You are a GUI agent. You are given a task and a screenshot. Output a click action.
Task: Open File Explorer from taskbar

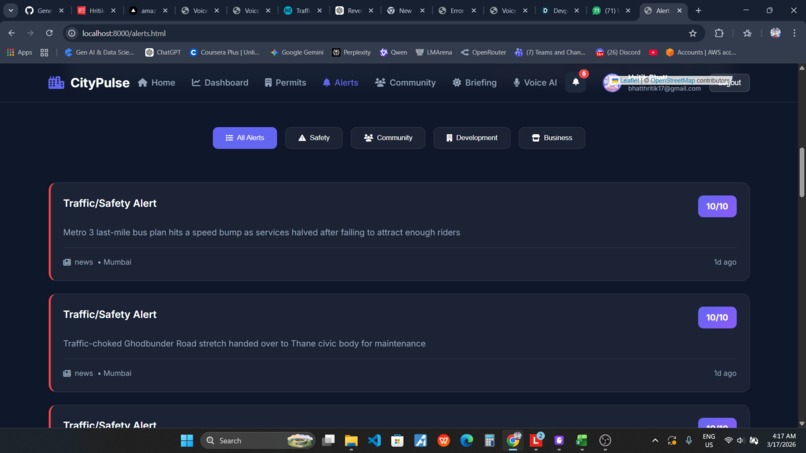click(x=351, y=441)
